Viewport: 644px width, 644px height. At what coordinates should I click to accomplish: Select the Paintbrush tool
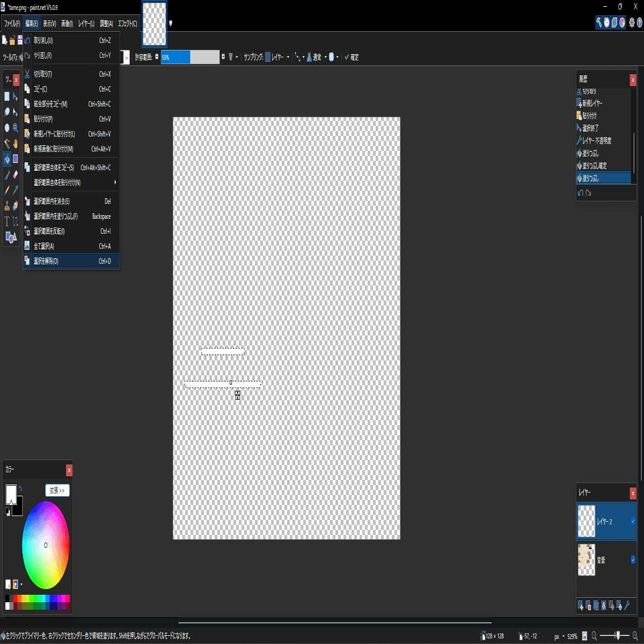pos(7,175)
